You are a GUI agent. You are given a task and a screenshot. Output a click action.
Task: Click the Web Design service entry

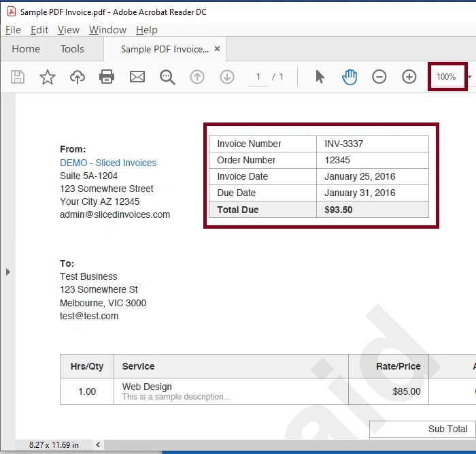pyautogui.click(x=147, y=387)
